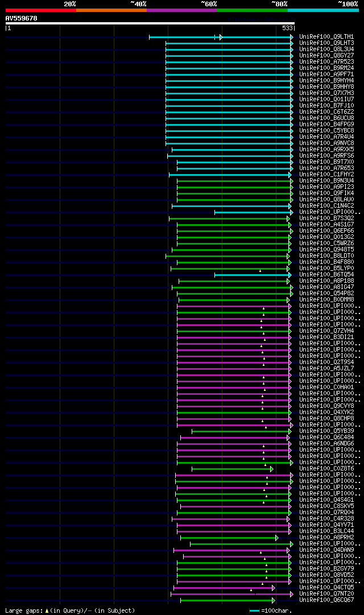The image size is (364, 615).
Task: Select UniRef100_B6TQ54 label
Action: [326, 275]
